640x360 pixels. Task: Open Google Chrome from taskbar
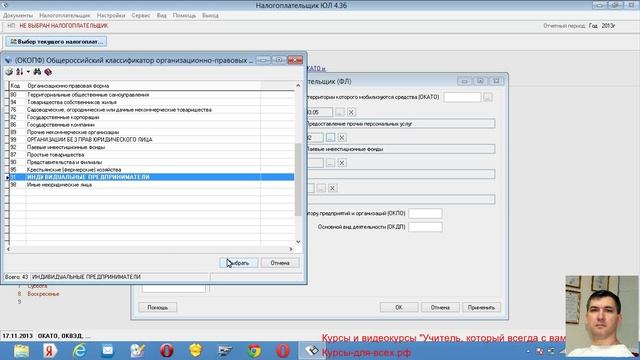click(x=254, y=351)
